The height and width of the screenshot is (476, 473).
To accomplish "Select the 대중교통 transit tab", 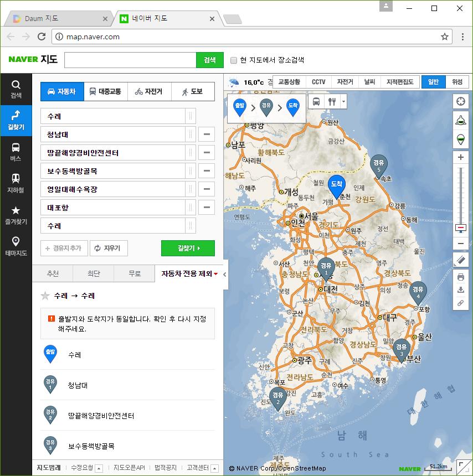I will (x=106, y=92).
